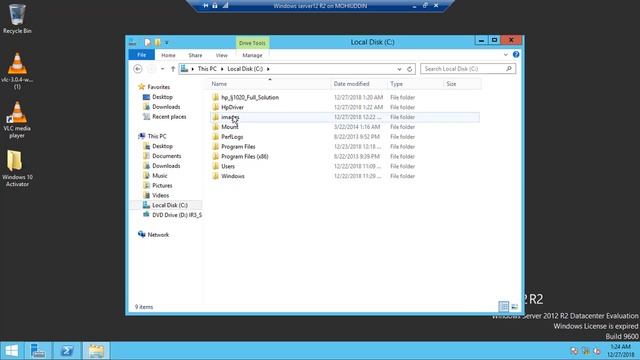
Task: Click the Drive Tools contextual tab
Action: [x=252, y=43]
